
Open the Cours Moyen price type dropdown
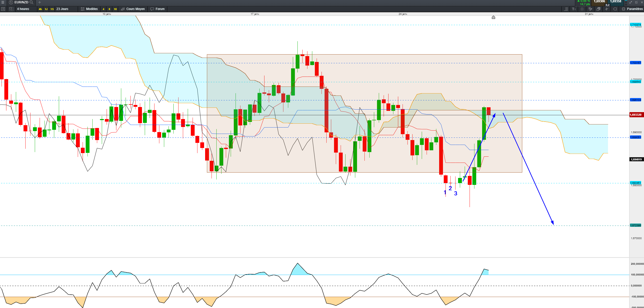133,9
